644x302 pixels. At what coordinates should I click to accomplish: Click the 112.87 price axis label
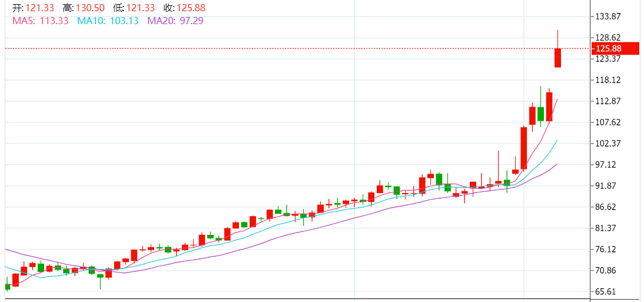tap(608, 101)
